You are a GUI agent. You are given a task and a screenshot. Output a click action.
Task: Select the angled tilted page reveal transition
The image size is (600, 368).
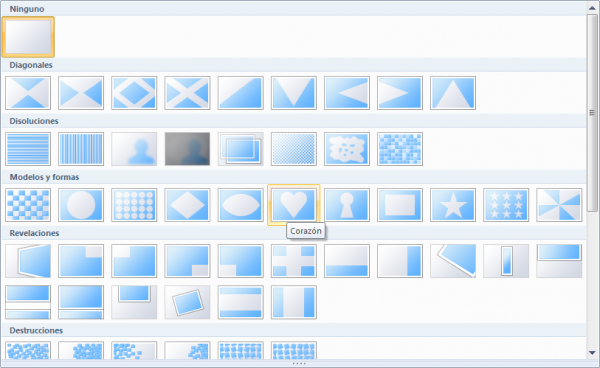point(453,261)
